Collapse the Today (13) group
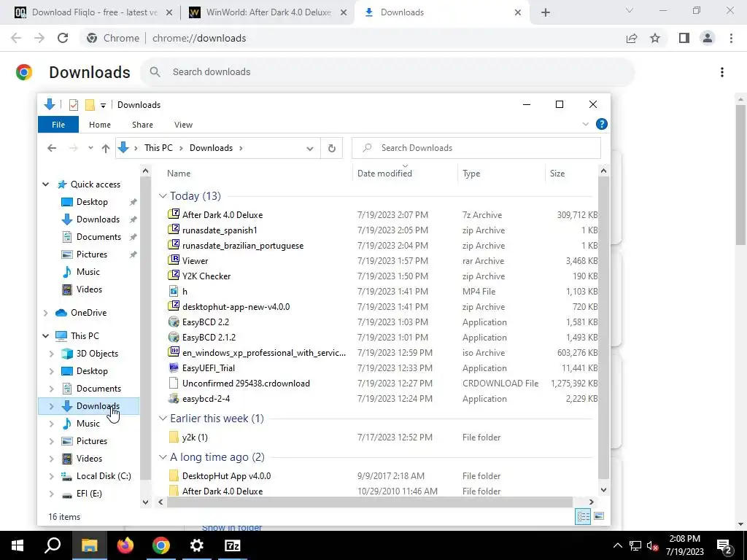 click(x=163, y=196)
